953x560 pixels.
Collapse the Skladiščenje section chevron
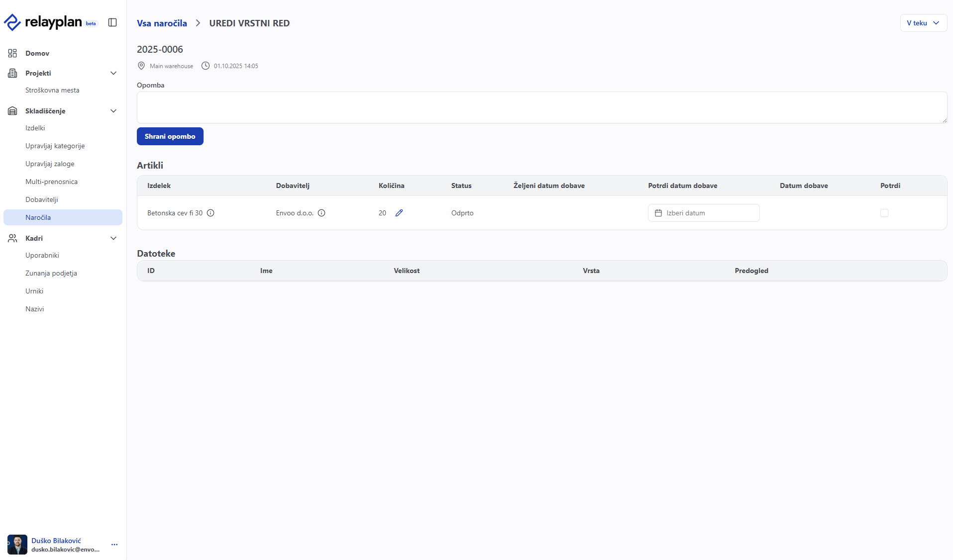(x=113, y=111)
